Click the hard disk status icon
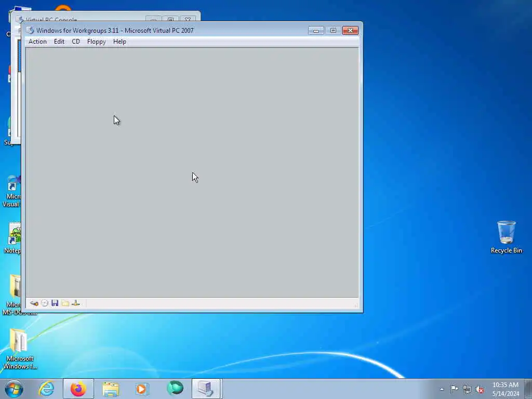 point(34,303)
